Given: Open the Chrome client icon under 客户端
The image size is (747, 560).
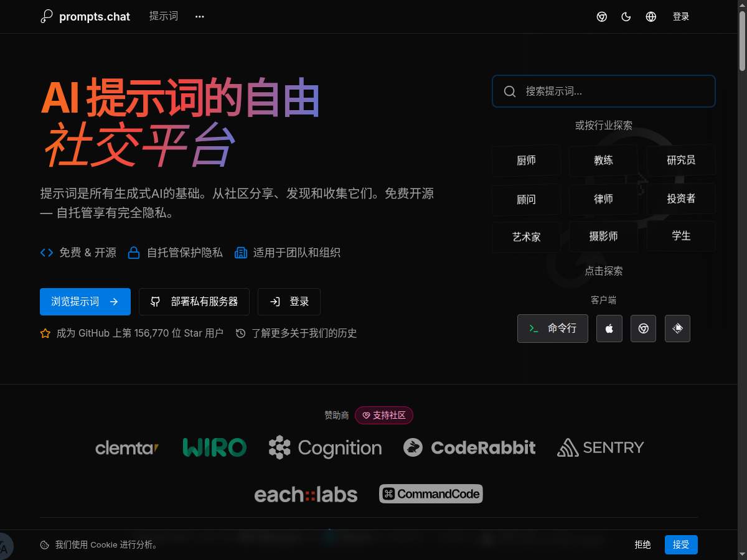Looking at the screenshot, I should 643,329.
